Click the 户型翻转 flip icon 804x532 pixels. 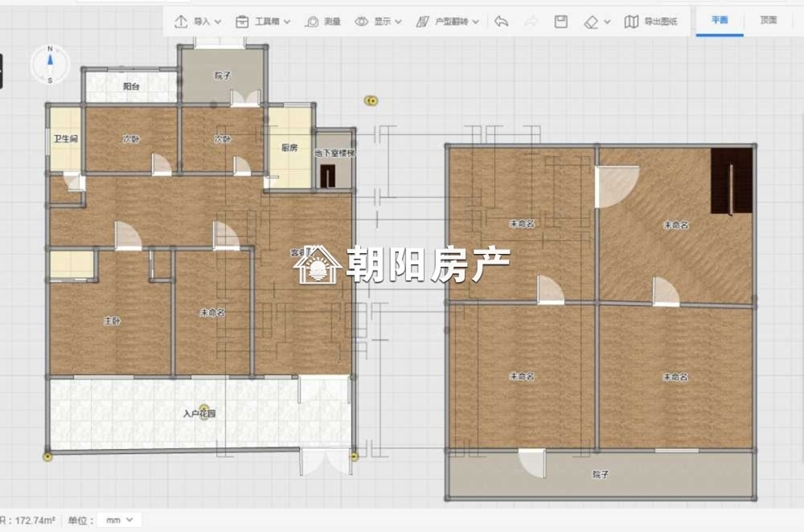click(x=423, y=22)
